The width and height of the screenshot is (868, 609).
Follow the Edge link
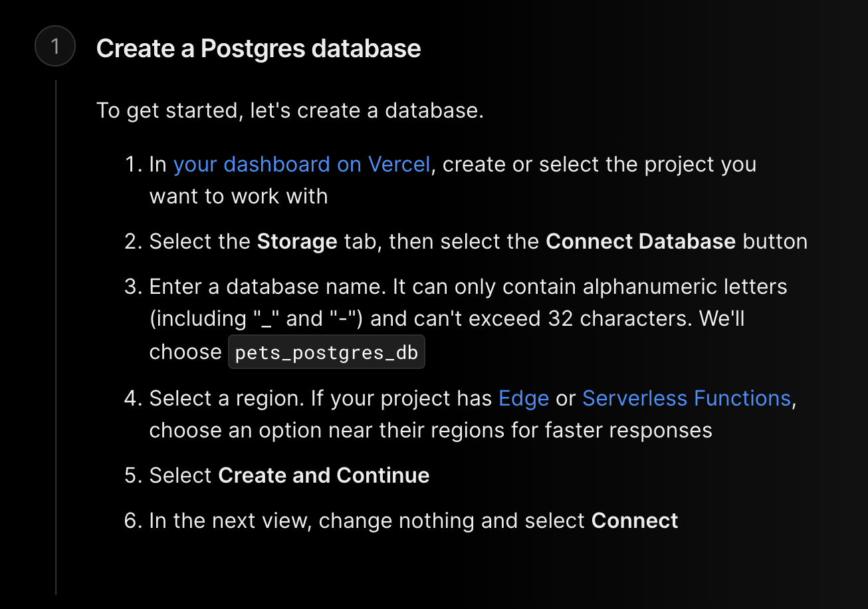click(x=524, y=398)
